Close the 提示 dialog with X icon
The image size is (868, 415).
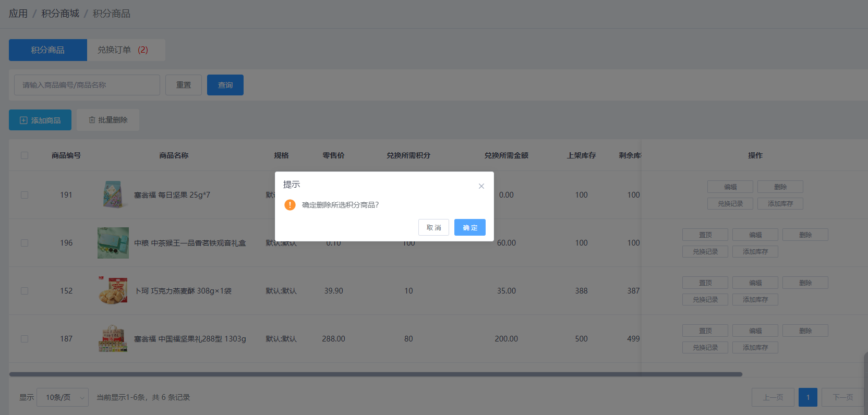pos(481,186)
